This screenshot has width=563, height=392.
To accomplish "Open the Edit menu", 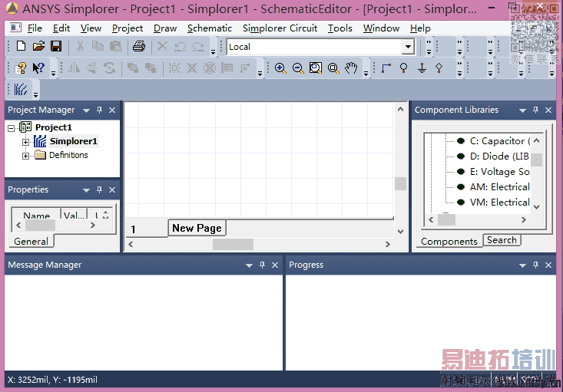I will click(x=61, y=28).
